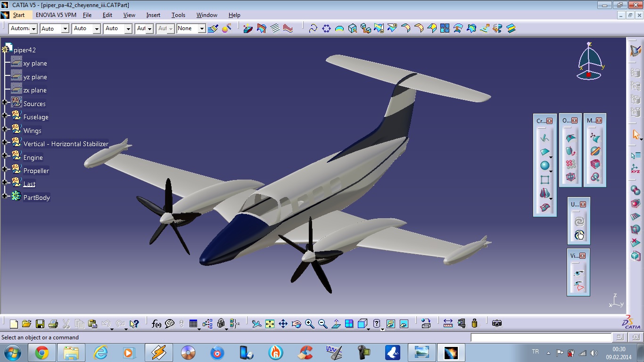Image resolution: width=644 pixels, height=362 pixels.
Task: Click the Multi-View quad window icon
Action: point(349,324)
